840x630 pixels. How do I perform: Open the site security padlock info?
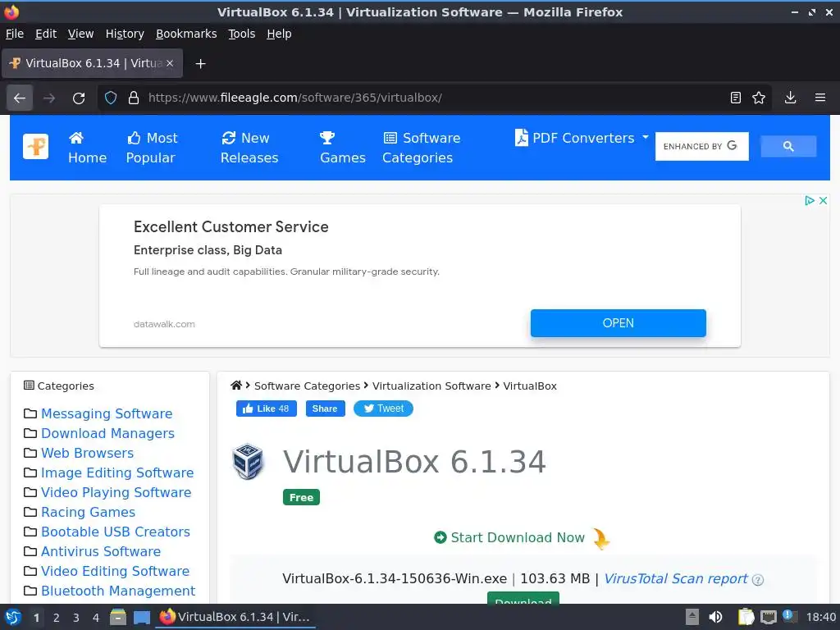(134, 98)
